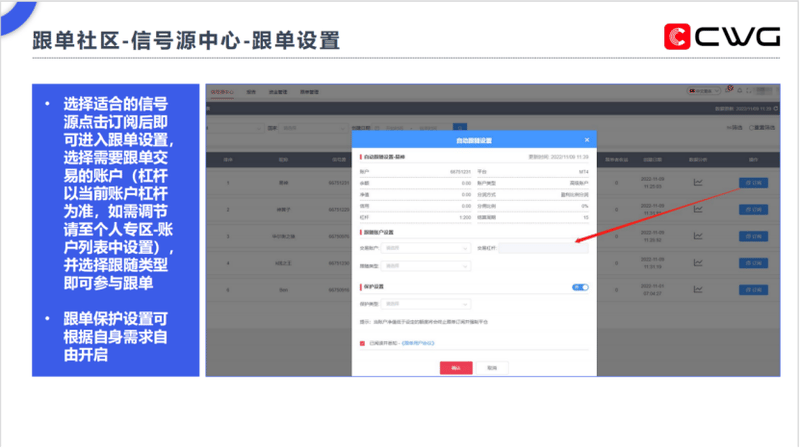Screen dimensions: 800x448
Task: Click 订阅 button in rank 1 row
Action: pyautogui.click(x=754, y=183)
